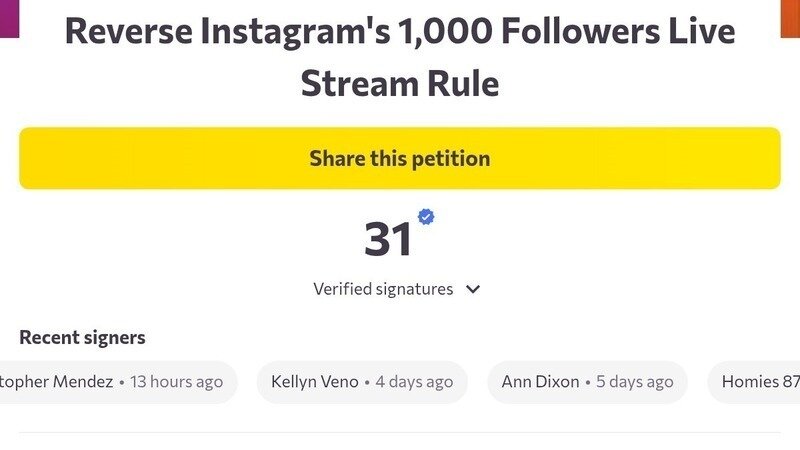Image resolution: width=800 pixels, height=450 pixels.
Task: Click the "13 hours ago" timestamp
Action: tap(177, 382)
